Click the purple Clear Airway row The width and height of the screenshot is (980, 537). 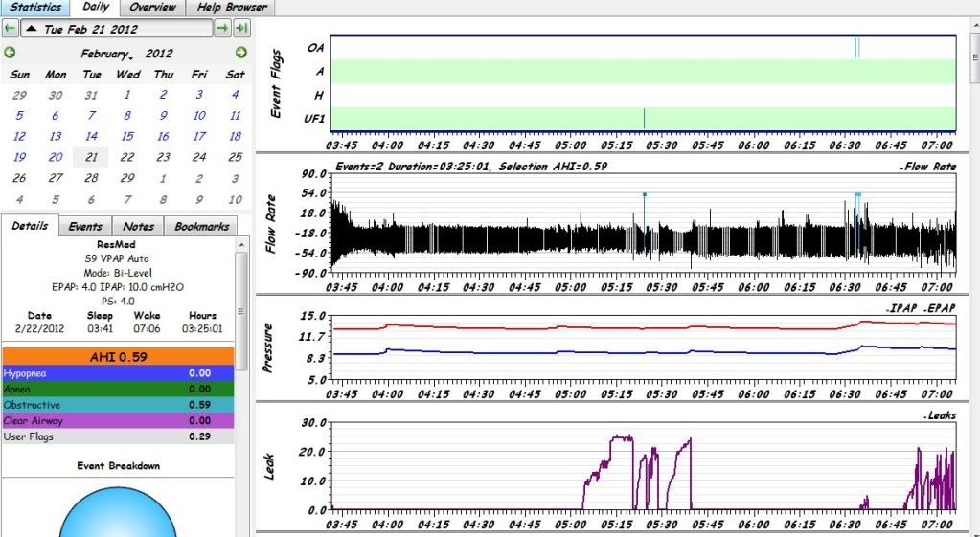118,421
